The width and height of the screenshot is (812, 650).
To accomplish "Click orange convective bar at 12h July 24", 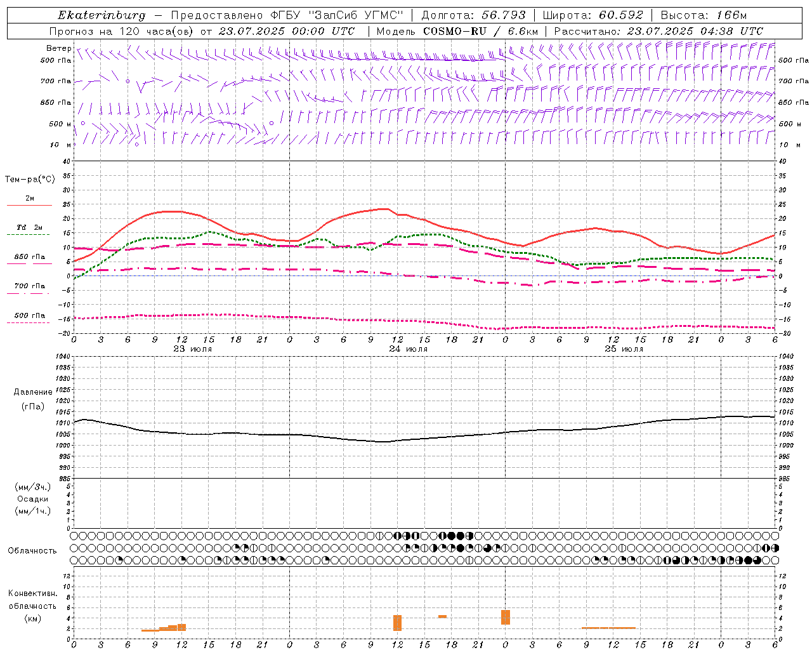I will [398, 623].
